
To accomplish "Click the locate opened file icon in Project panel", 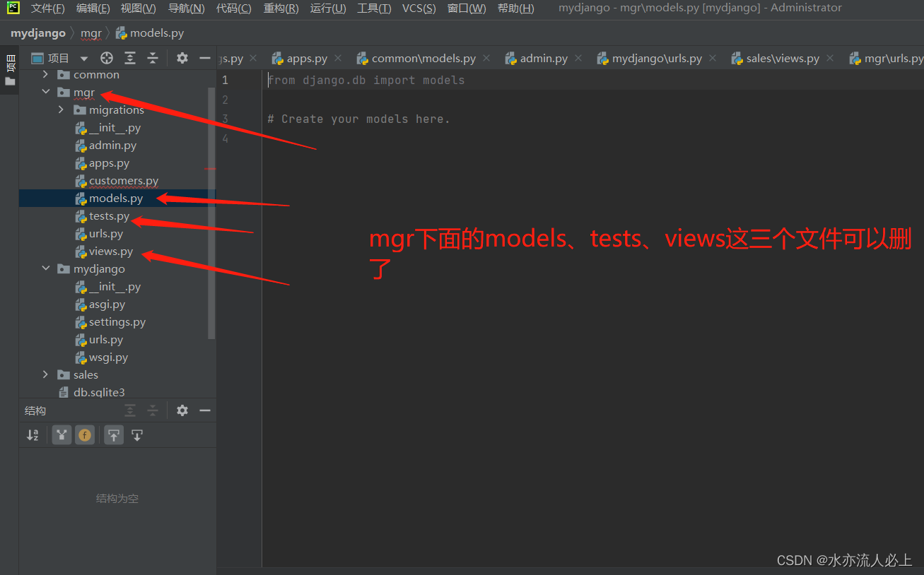I will [107, 58].
